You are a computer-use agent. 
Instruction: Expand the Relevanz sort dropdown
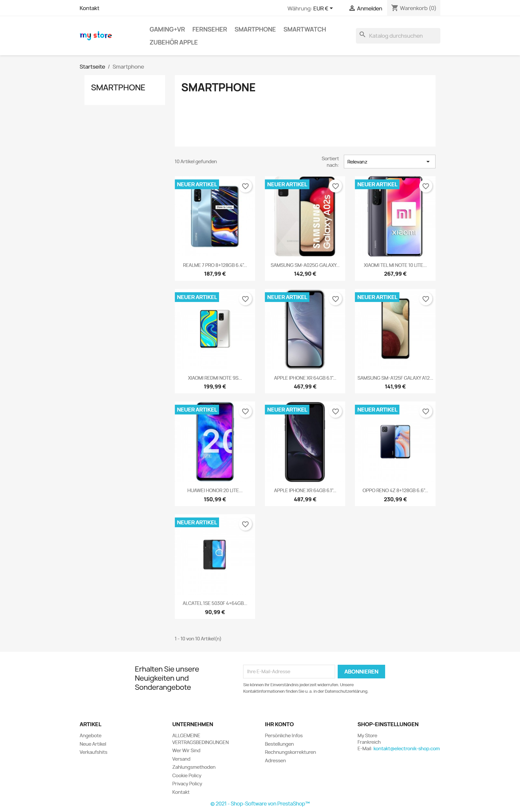coord(389,162)
